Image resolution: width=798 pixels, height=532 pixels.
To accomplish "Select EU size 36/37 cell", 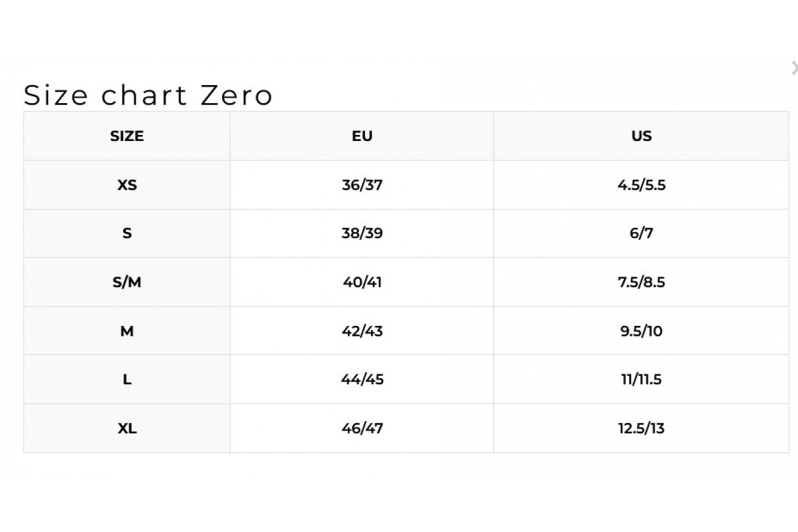I will [x=362, y=185].
